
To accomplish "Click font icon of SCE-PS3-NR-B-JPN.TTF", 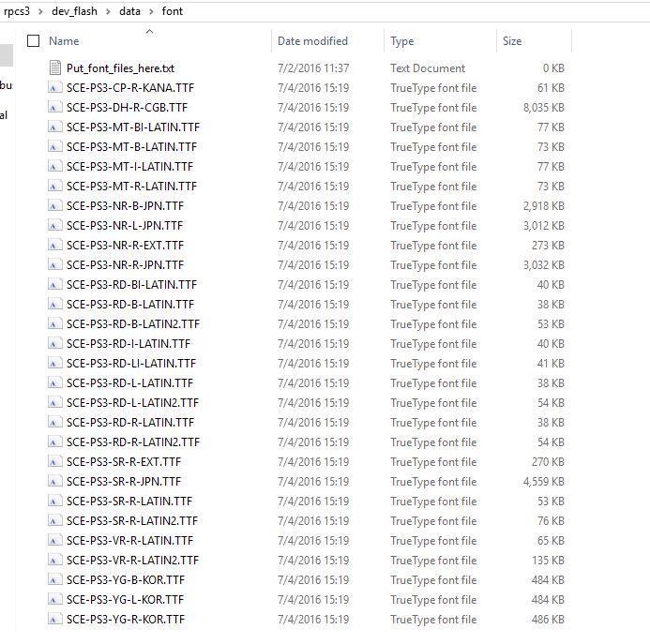I will (54, 206).
